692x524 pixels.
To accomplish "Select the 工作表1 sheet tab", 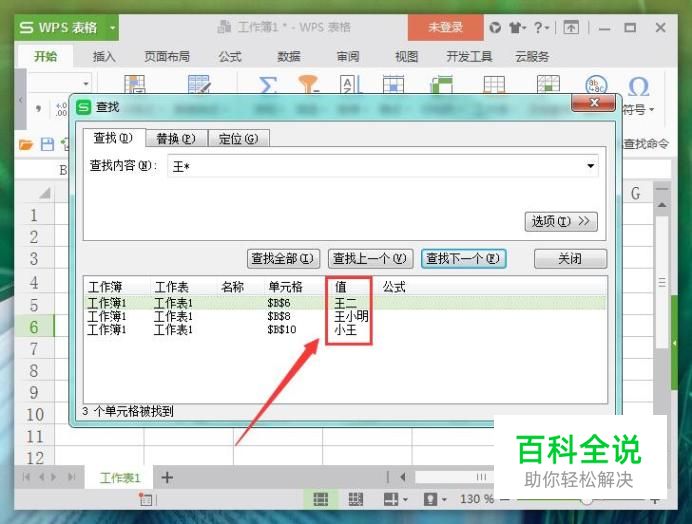I will 120,478.
